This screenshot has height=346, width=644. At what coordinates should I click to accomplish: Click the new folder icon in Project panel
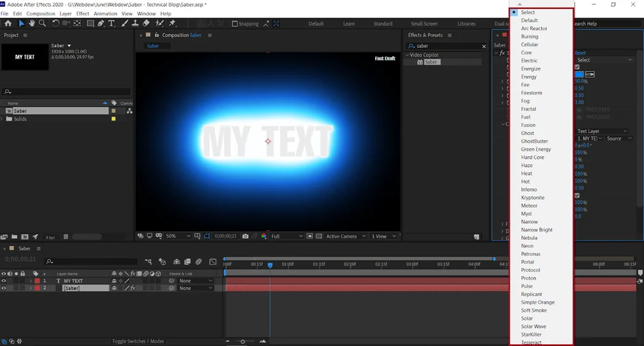[14, 236]
